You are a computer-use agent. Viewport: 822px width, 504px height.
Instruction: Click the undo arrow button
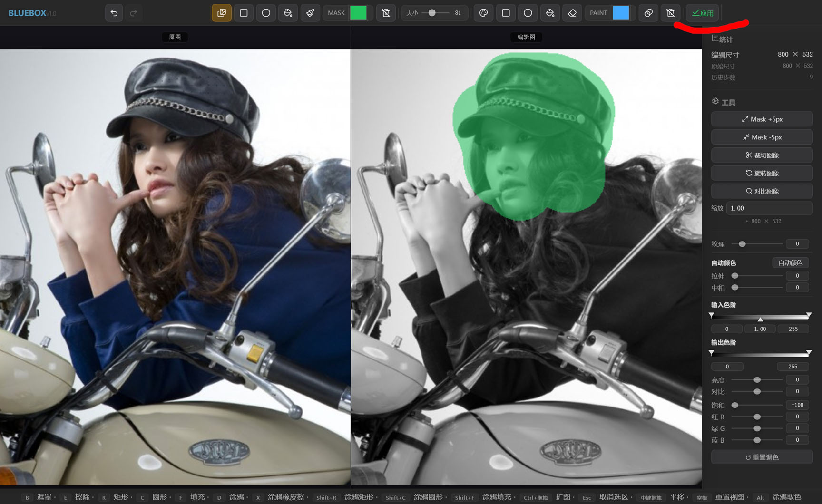click(114, 13)
